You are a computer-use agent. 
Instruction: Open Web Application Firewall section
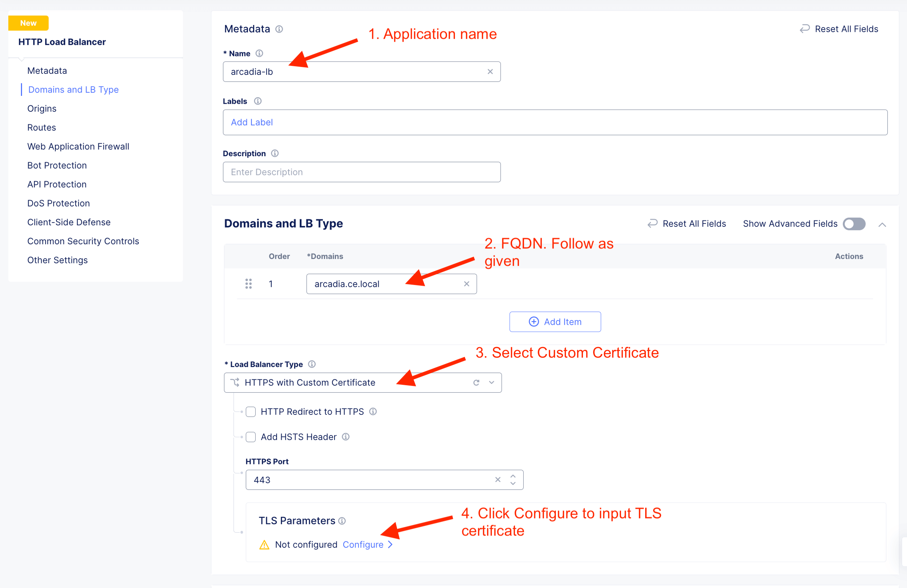78,146
